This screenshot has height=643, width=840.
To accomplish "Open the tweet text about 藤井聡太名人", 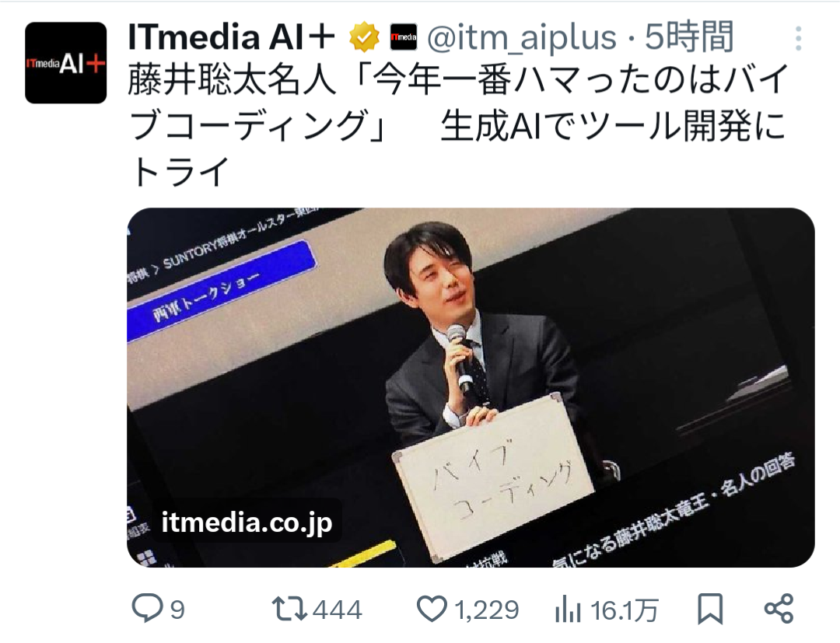I will coord(459,125).
